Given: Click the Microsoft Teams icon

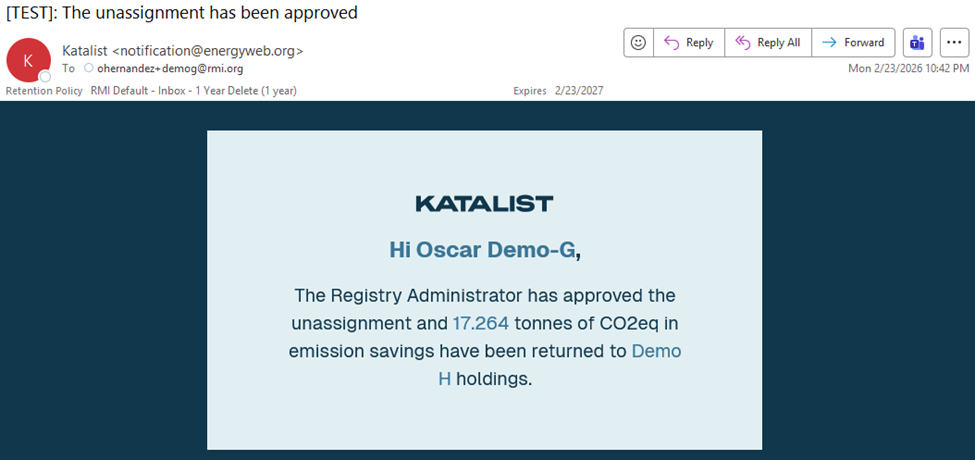Looking at the screenshot, I should (x=916, y=42).
